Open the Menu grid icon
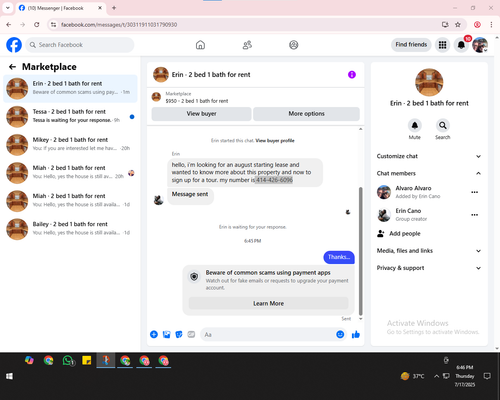The image size is (500, 400). tap(442, 45)
